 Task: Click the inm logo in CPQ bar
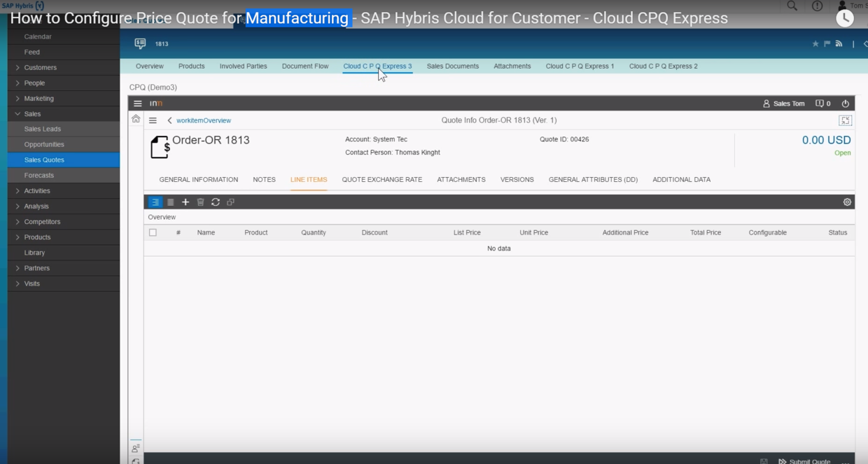156,104
